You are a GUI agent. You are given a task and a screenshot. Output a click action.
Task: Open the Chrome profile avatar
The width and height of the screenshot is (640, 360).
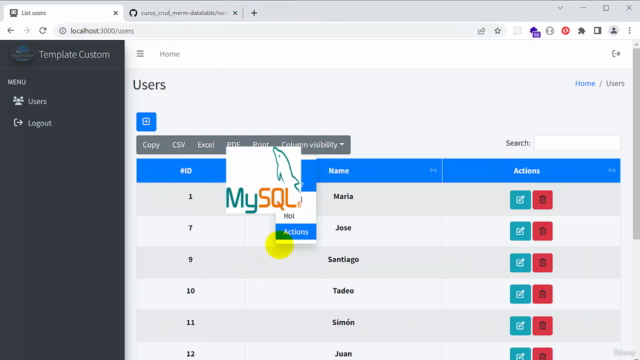pos(613,31)
